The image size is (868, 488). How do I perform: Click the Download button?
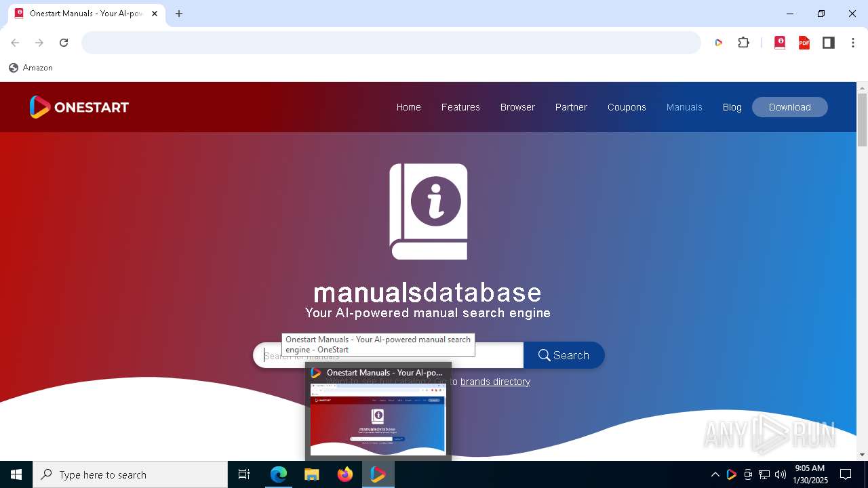[x=790, y=107]
